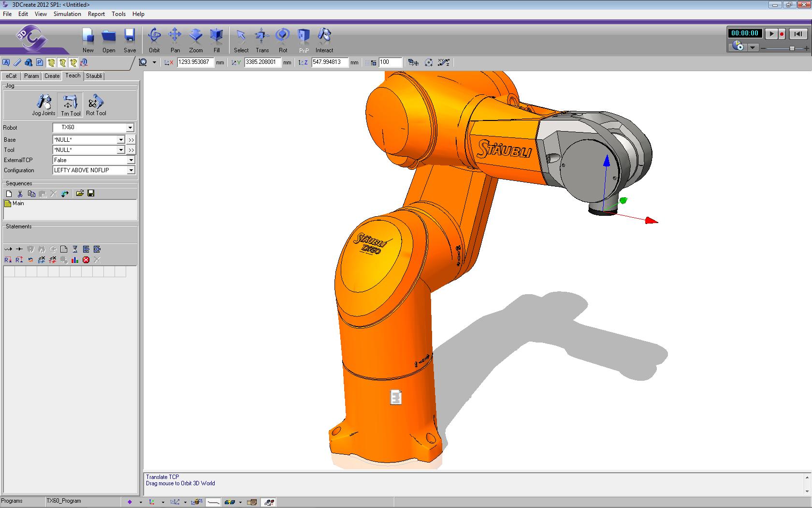This screenshot has height=508, width=812.
Task: Click the X coordinate value field
Action: [195, 62]
